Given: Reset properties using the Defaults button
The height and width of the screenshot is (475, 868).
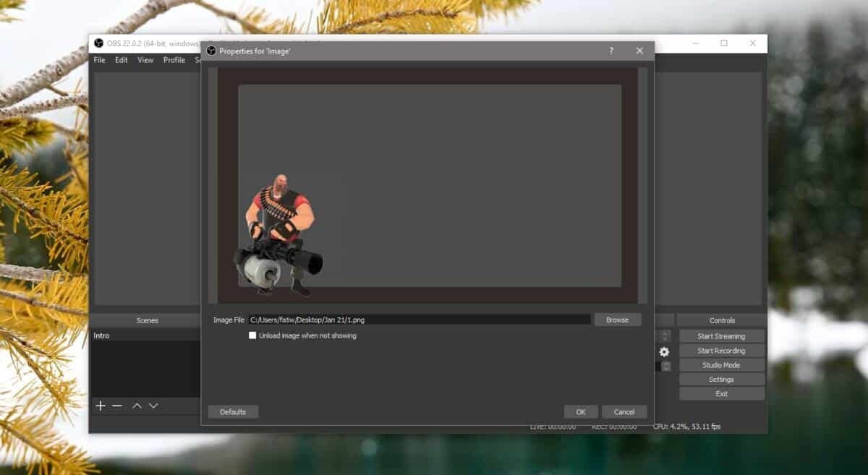Looking at the screenshot, I should (233, 411).
